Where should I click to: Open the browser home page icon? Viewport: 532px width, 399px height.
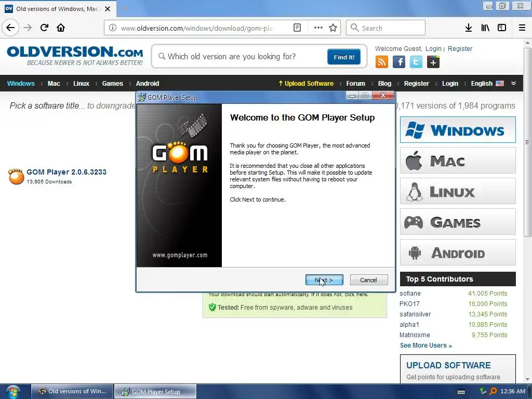[61, 28]
